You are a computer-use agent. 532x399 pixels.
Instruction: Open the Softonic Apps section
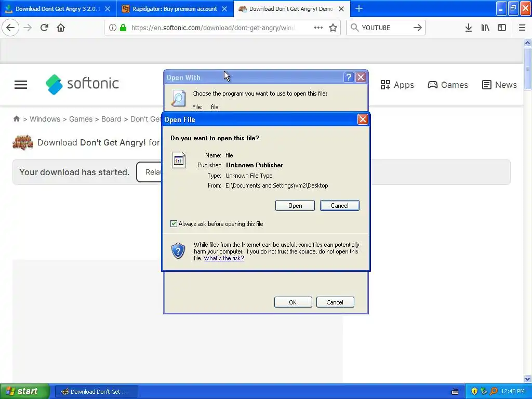397,85
